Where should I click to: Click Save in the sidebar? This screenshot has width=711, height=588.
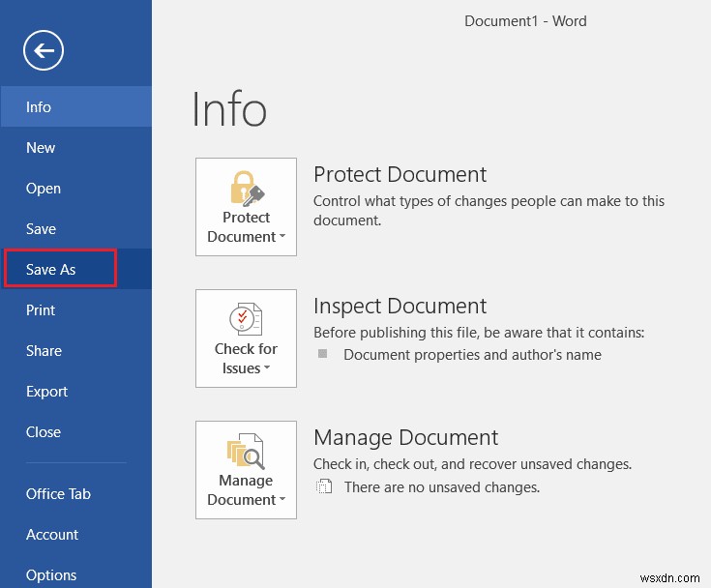pos(75,228)
